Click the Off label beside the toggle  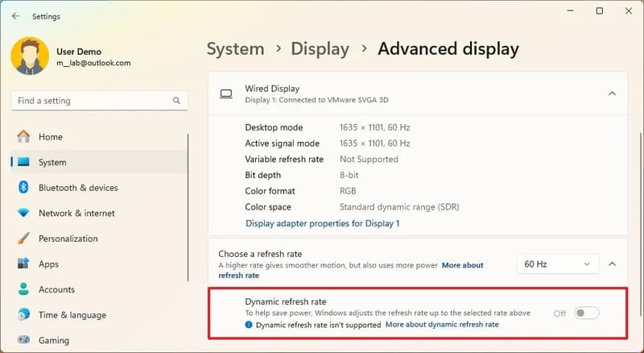(x=559, y=314)
